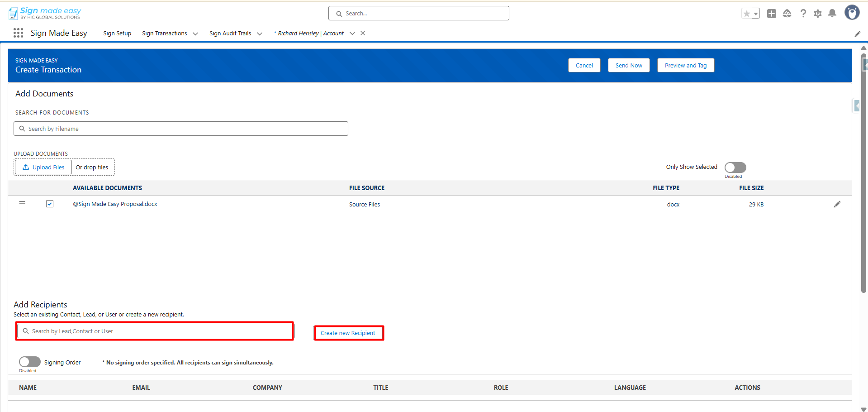Open the Trailhead guidance icon
This screenshot has height=412, width=868.
tap(787, 14)
